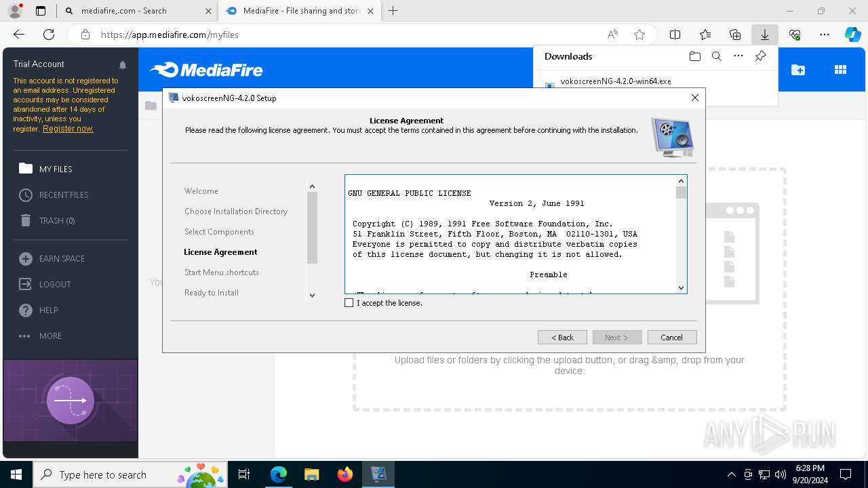Click the Back button in Setup

[562, 338]
